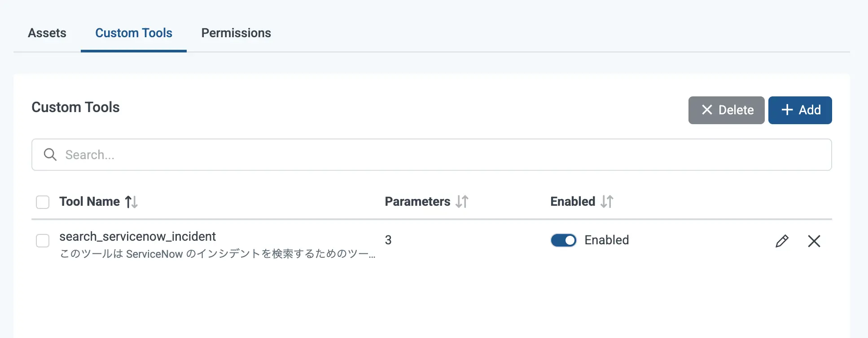Open the search_servicenow_incident tool name
The width and height of the screenshot is (868, 338).
137,236
